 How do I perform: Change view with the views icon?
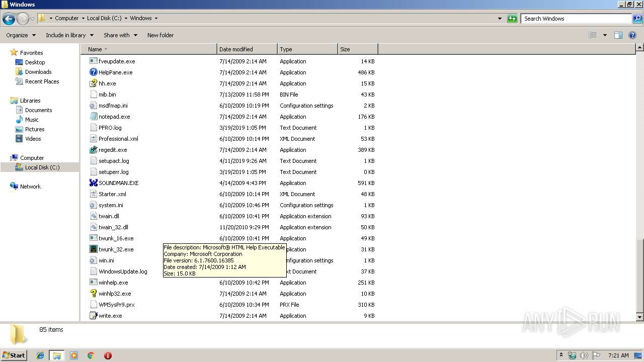[x=593, y=35]
